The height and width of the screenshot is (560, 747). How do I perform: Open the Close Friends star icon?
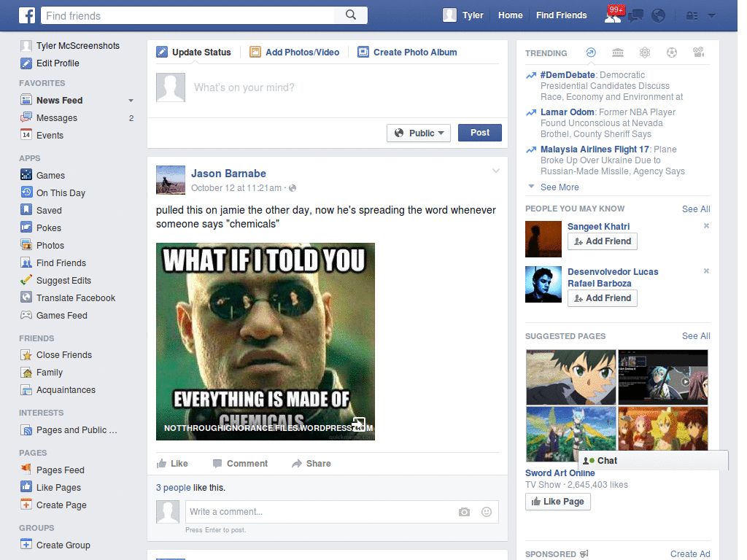(x=26, y=355)
